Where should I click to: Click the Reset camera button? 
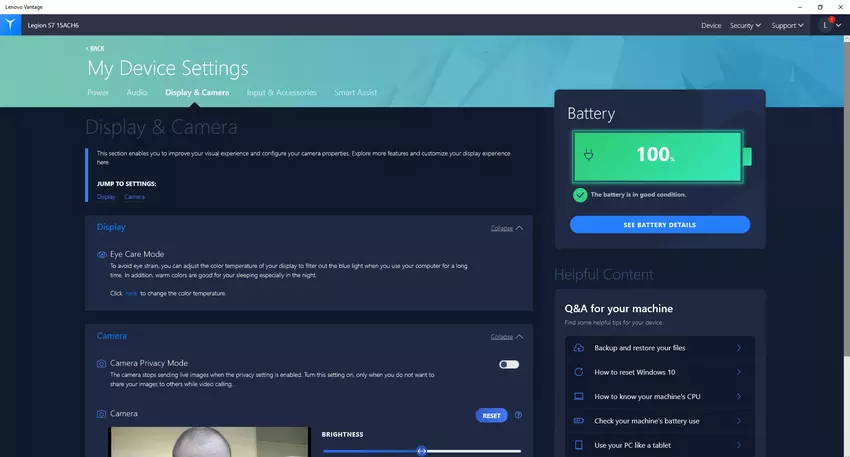[491, 415]
